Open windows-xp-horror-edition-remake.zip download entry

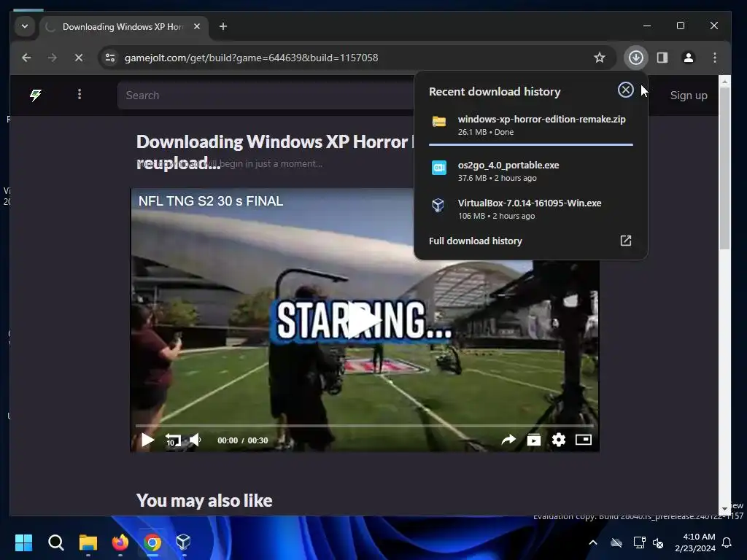[x=531, y=125]
